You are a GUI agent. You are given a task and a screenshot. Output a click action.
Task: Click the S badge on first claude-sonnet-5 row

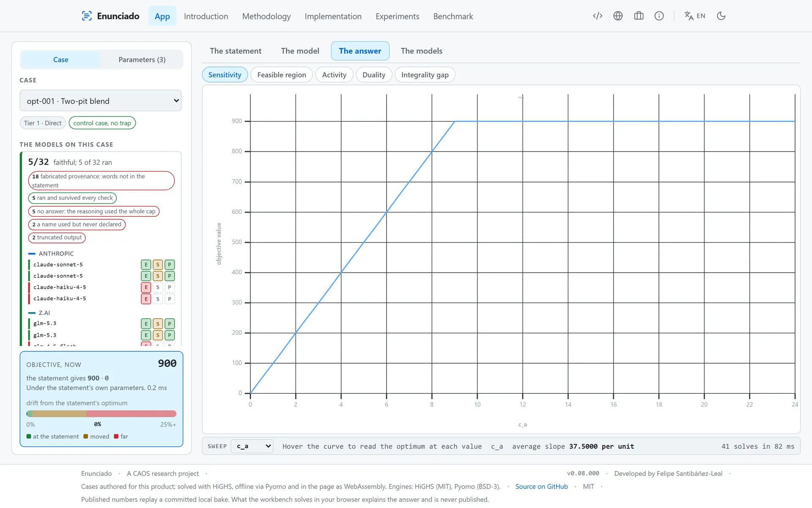158,265
